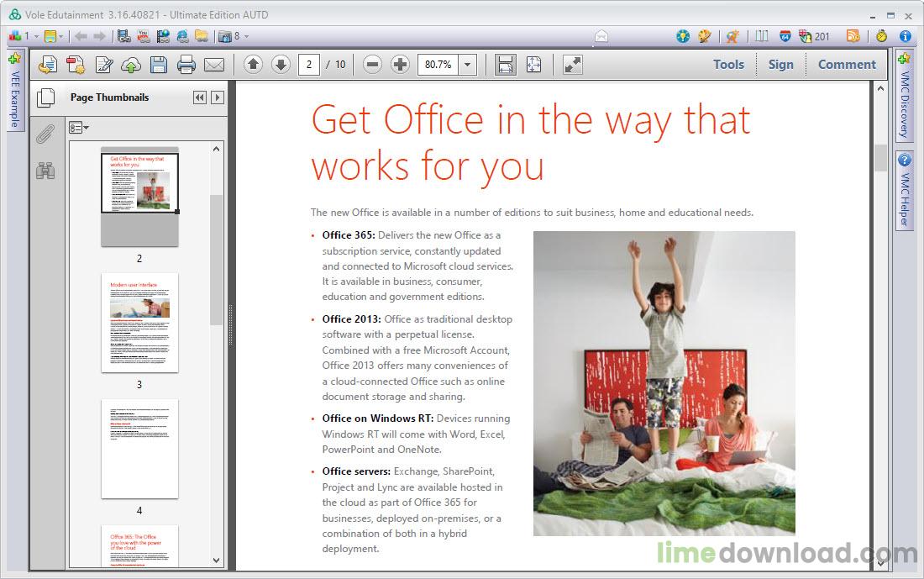Click the document vertical scrollbar thumb
Screen dimensions: 924x579
click(880, 158)
